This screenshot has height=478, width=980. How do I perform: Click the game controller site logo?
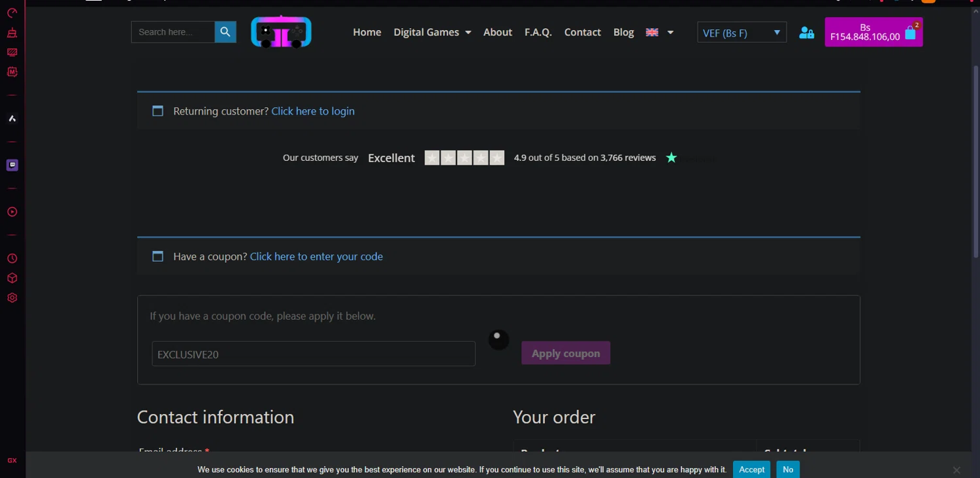point(281,31)
